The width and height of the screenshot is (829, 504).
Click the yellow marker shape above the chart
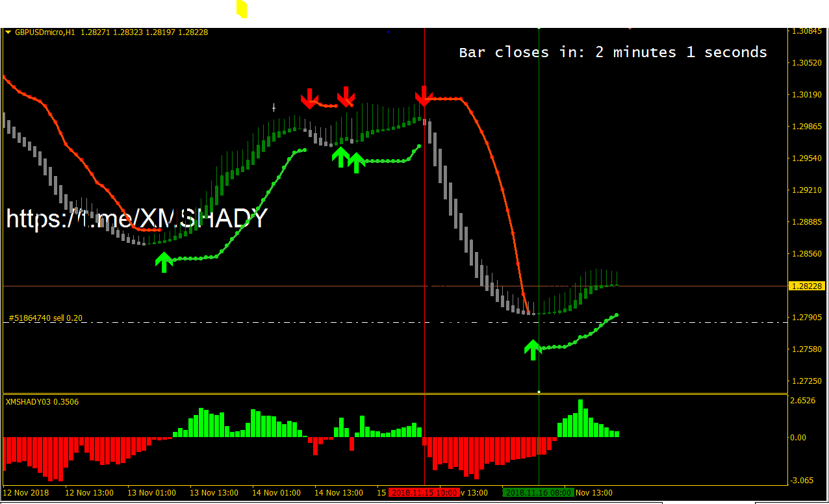tap(242, 9)
